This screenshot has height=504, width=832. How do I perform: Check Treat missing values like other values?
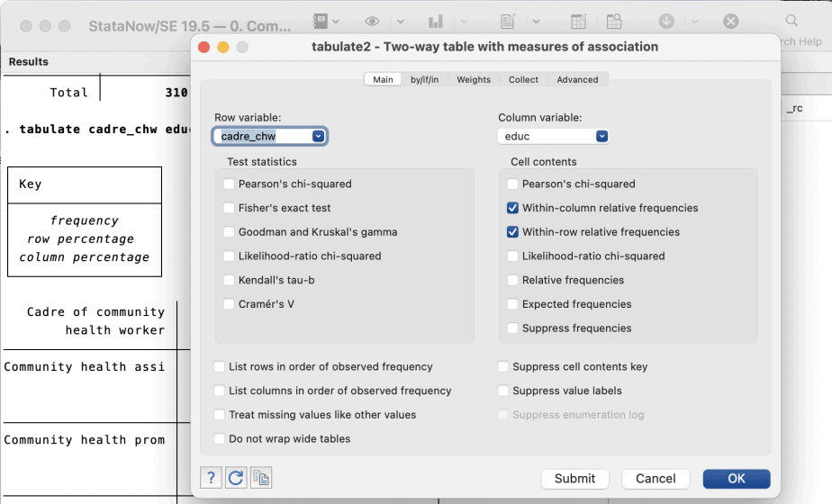point(221,415)
